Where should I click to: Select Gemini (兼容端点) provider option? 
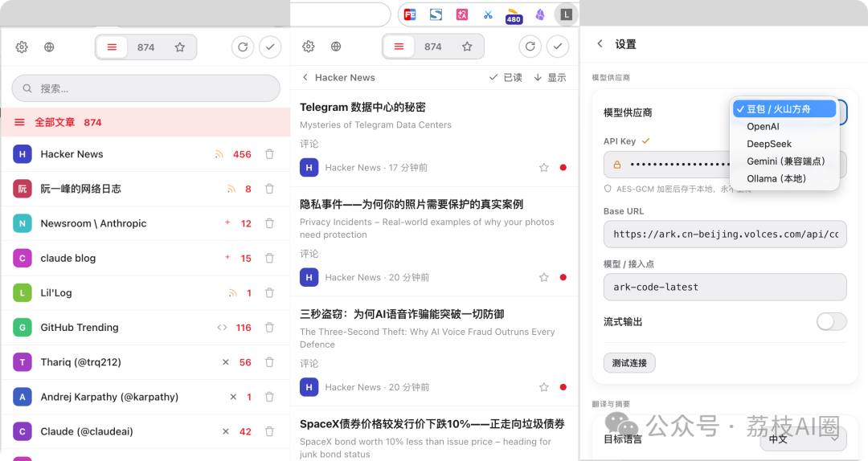784,161
